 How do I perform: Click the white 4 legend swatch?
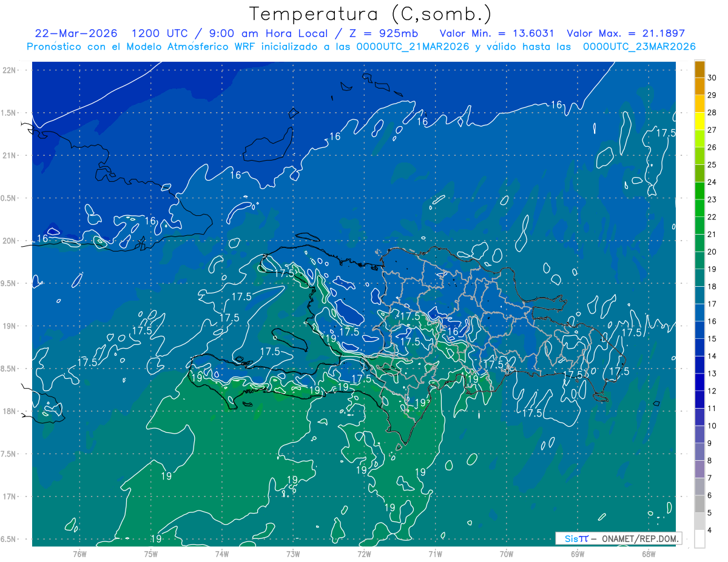click(699, 538)
